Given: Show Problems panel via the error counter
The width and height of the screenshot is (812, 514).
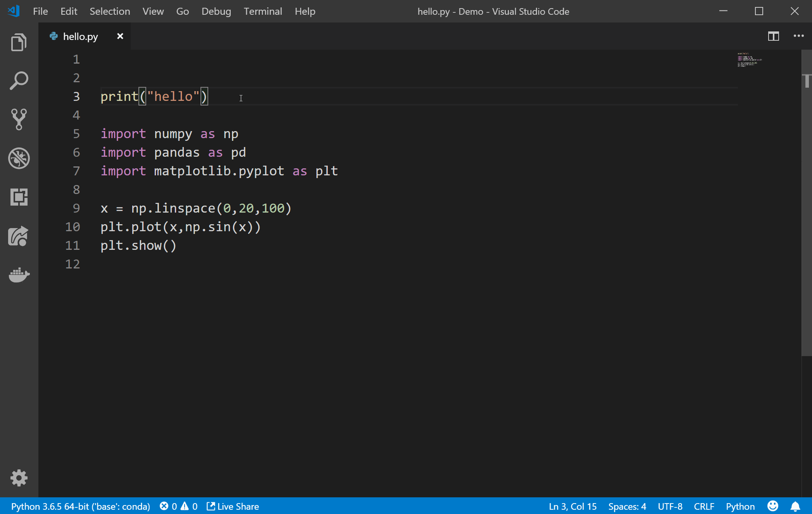Looking at the screenshot, I should [178, 506].
